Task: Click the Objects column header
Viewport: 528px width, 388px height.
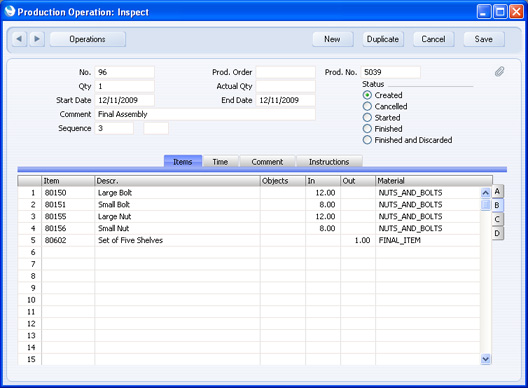Action: pos(283,181)
